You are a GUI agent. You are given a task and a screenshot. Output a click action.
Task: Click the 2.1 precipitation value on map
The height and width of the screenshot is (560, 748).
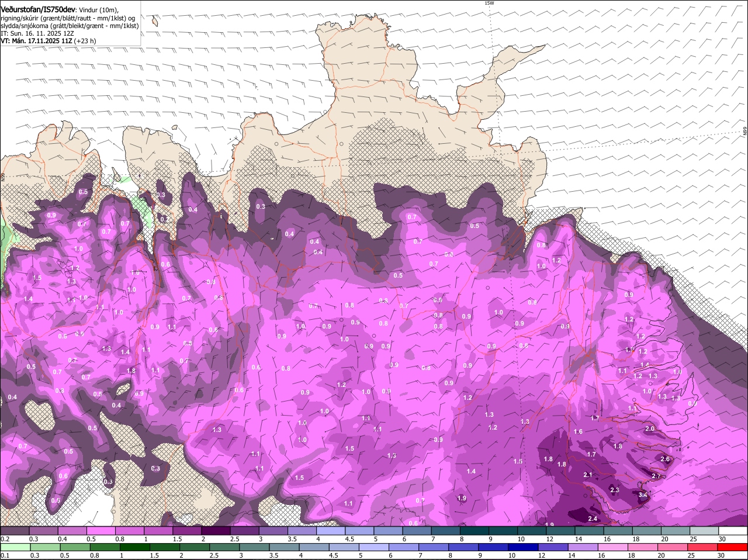(x=588, y=474)
